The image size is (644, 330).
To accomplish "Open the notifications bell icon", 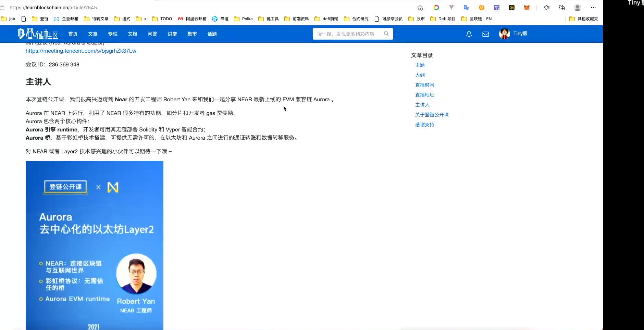I will tap(469, 34).
